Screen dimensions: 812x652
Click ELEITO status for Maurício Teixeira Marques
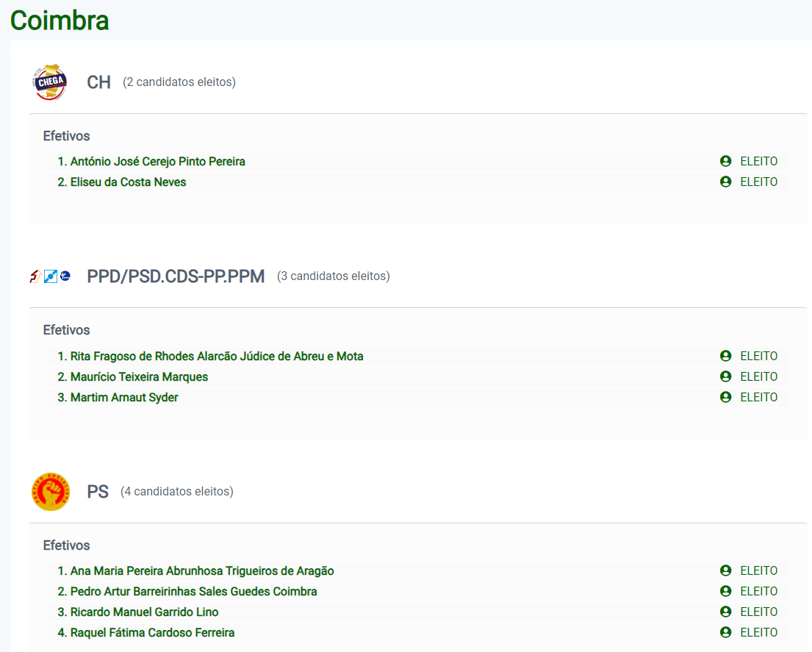pos(758,377)
